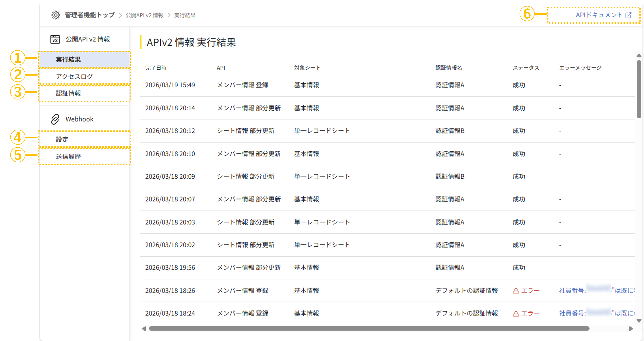Screen dimensions: 644x341
Task: Click デフォルトの認証情報 in the 18:24 row
Action: [x=467, y=313]
